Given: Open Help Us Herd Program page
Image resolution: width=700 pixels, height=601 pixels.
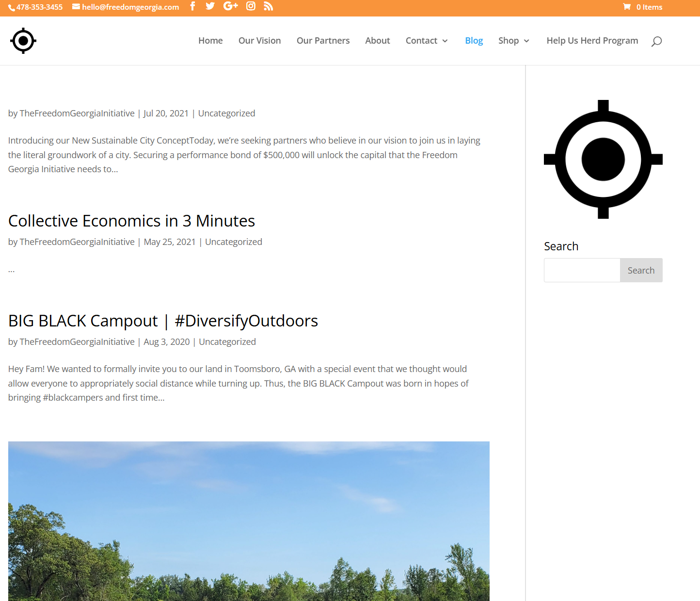Looking at the screenshot, I should click(592, 41).
